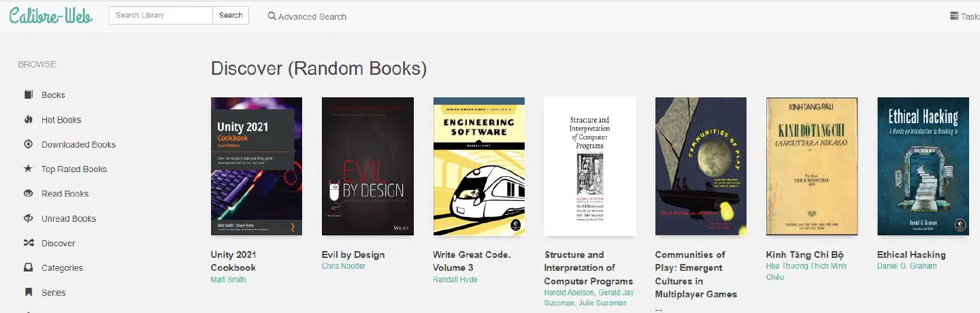Select the Series bookmark icon
The height and width of the screenshot is (313, 980).
coord(29,293)
